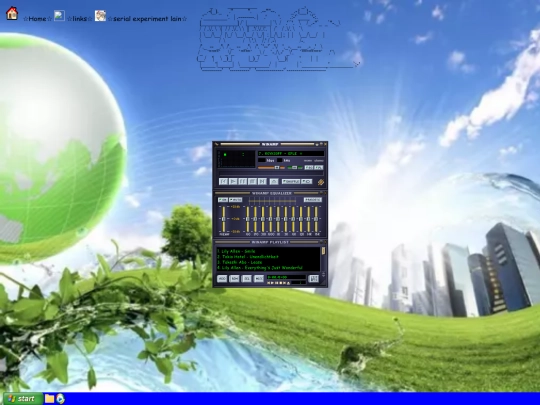Open the ☆Home☆ link

pyautogui.click(x=37, y=19)
